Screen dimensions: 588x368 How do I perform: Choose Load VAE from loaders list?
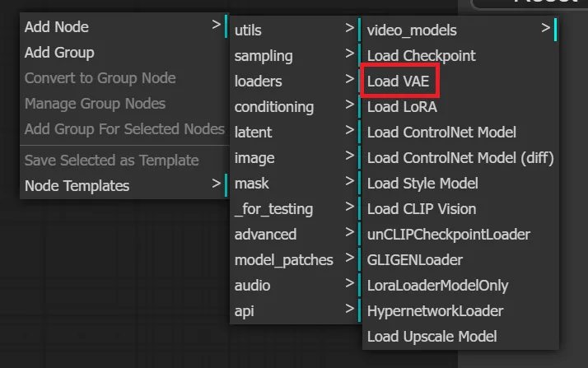(400, 82)
